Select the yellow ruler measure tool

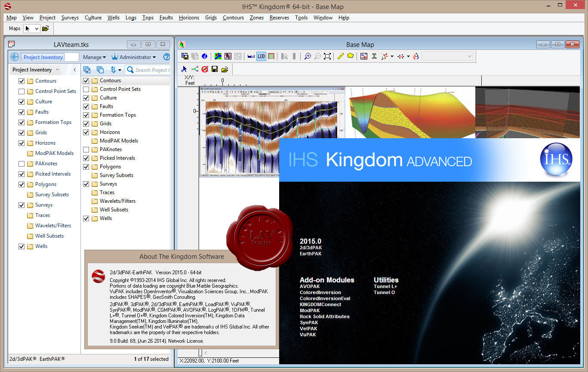coord(341,56)
